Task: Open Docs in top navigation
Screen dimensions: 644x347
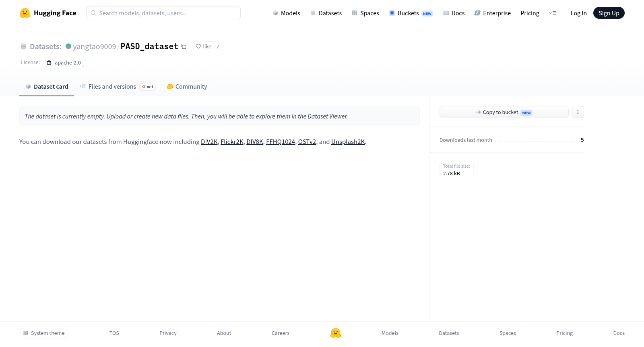Action: 454,13
